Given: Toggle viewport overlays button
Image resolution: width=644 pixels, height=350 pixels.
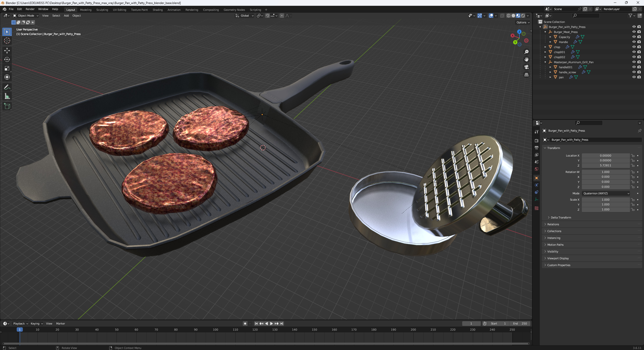Looking at the screenshot, I should click(x=491, y=16).
